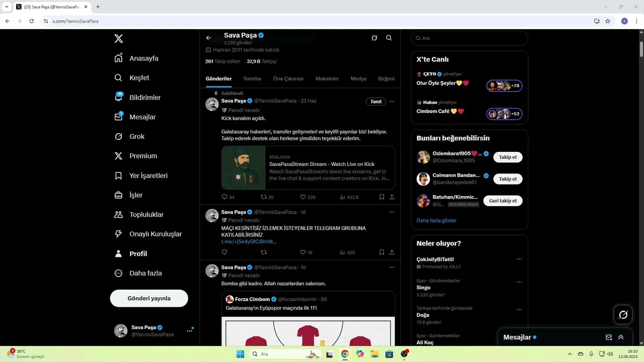
Task: Click Geri takip et for Batuhan
Action: coord(503,201)
